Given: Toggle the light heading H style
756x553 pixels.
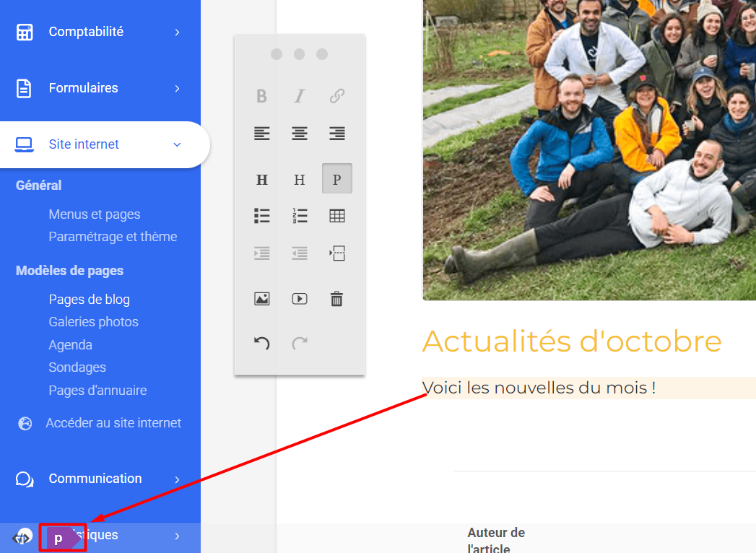Looking at the screenshot, I should pyautogui.click(x=300, y=180).
